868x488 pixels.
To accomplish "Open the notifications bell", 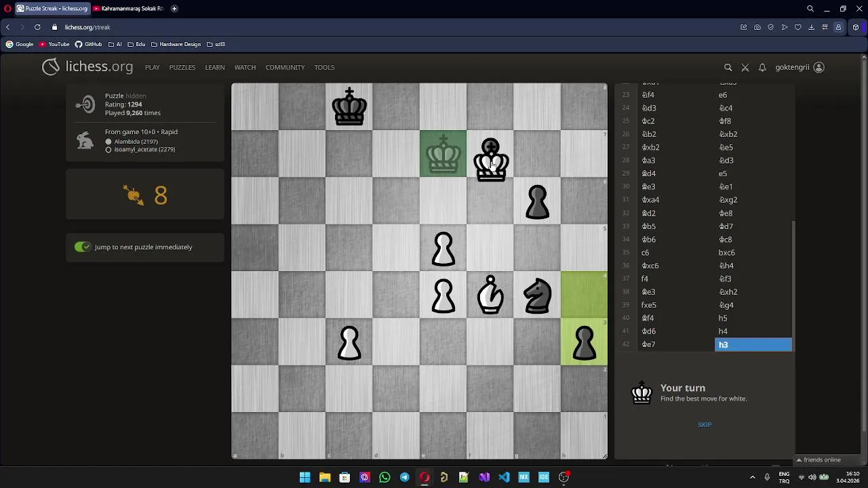I will [762, 67].
